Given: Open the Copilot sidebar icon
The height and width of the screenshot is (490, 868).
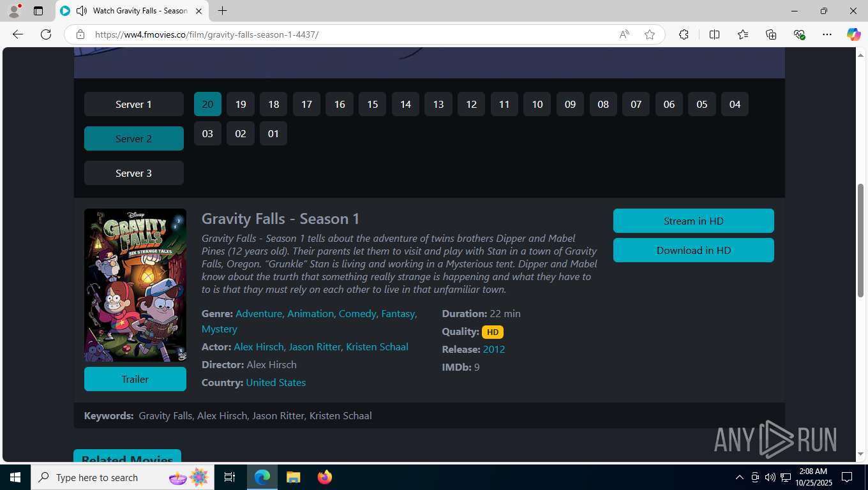Looking at the screenshot, I should coord(853,34).
